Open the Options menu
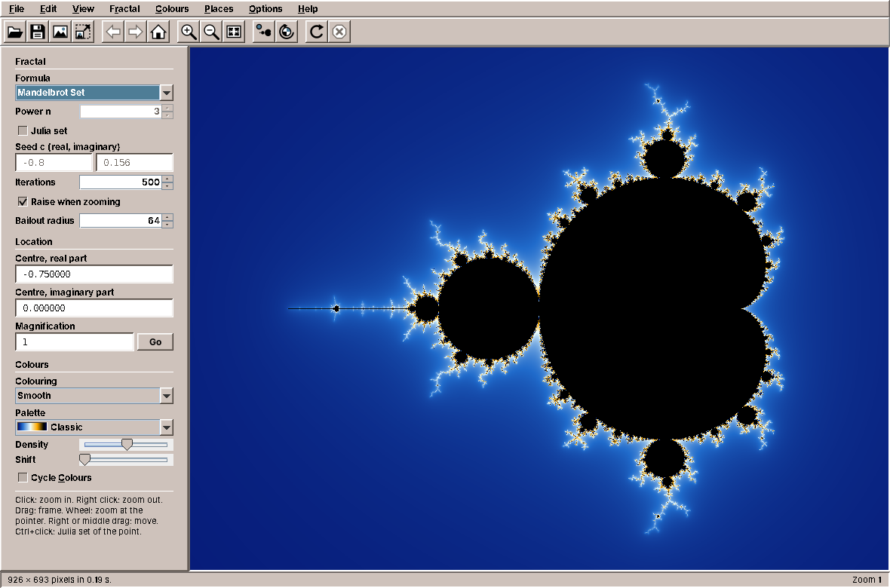 (265, 8)
